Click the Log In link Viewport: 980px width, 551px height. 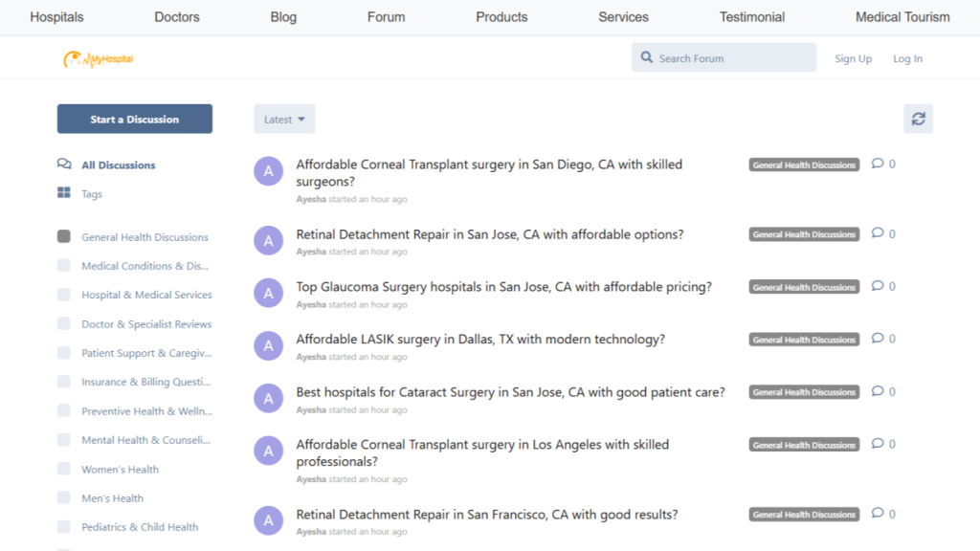tap(907, 58)
